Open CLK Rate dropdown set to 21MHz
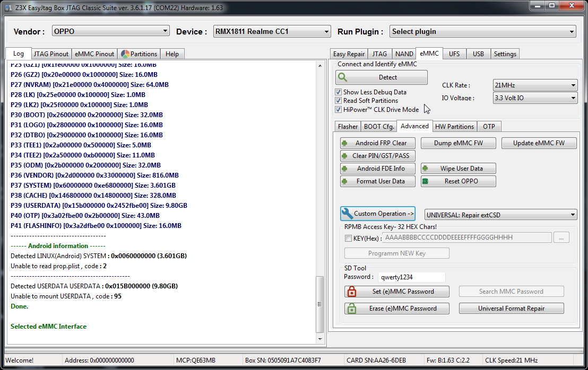The width and height of the screenshot is (588, 370). [535, 85]
